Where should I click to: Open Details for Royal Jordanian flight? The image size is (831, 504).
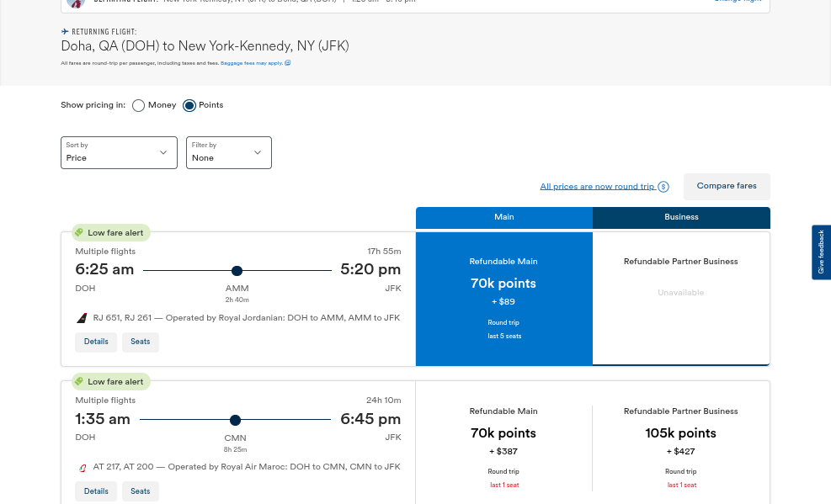[x=96, y=342]
